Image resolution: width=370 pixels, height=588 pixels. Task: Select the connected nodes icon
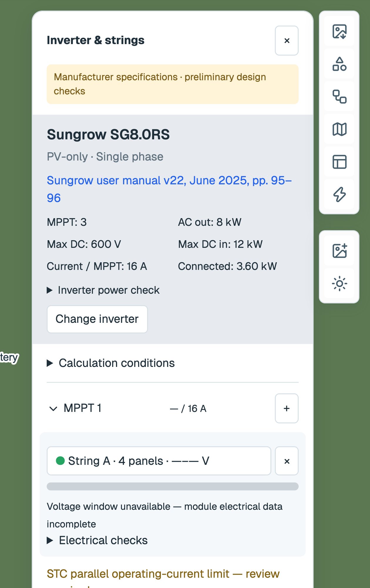pos(339,97)
